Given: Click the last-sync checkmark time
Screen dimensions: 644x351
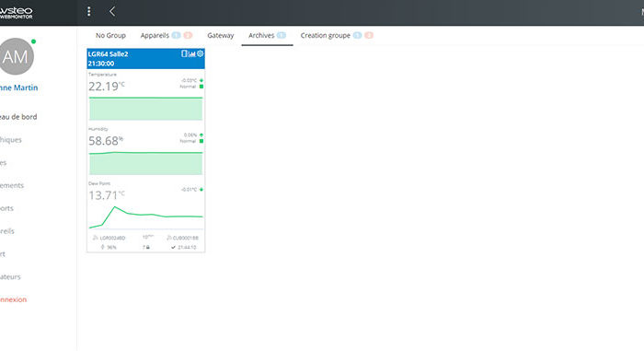Looking at the screenshot, I should click(184, 247).
